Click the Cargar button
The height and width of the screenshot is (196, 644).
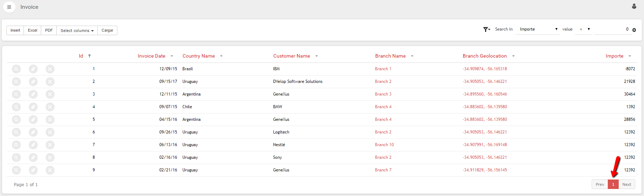coord(107,31)
